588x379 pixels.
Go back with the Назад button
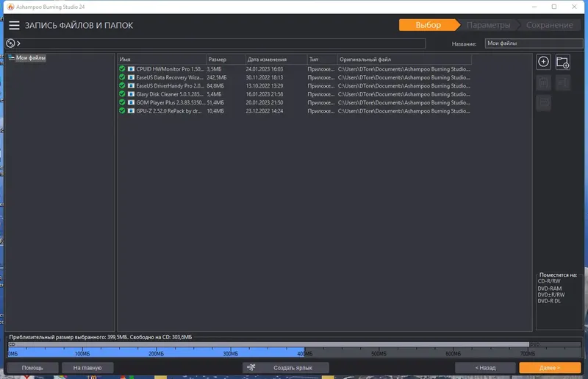point(485,368)
